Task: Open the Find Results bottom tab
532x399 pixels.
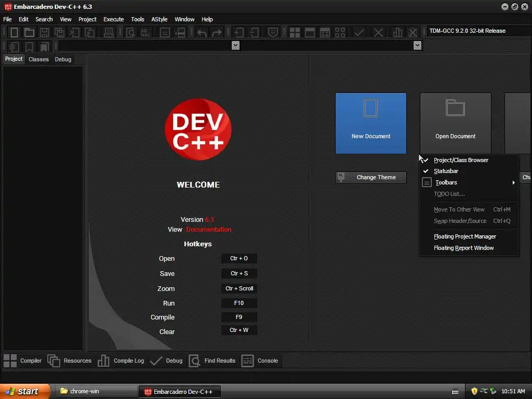Action: (212, 361)
